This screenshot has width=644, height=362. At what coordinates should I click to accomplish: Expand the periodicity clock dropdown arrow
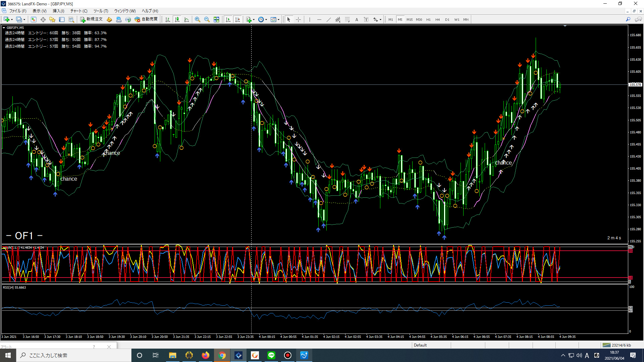(266, 19)
